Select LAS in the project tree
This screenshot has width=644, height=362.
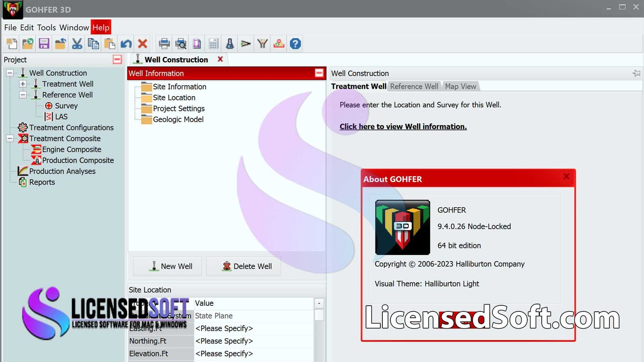[61, 117]
